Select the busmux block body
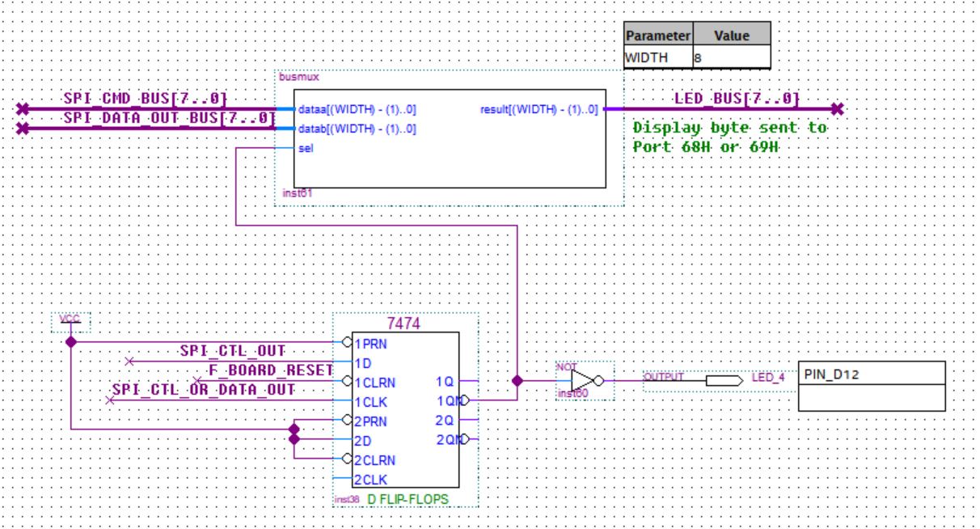The width and height of the screenshot is (980, 529). (450, 138)
